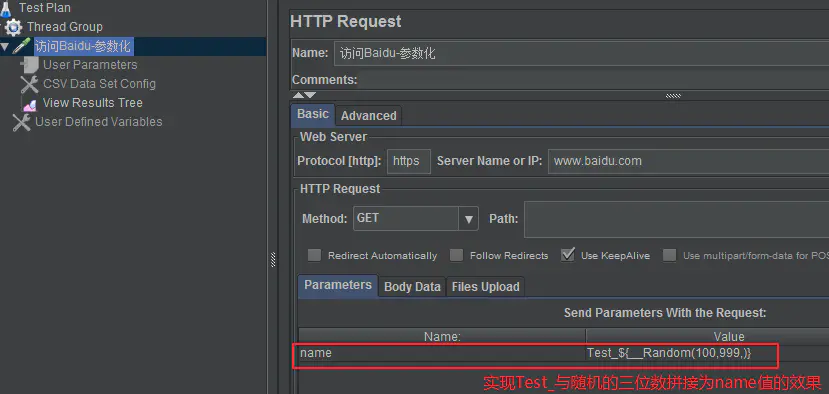Click the pipette icon of 访问Baidu-参数化
Viewport: 829px width, 394px height.
22,47
